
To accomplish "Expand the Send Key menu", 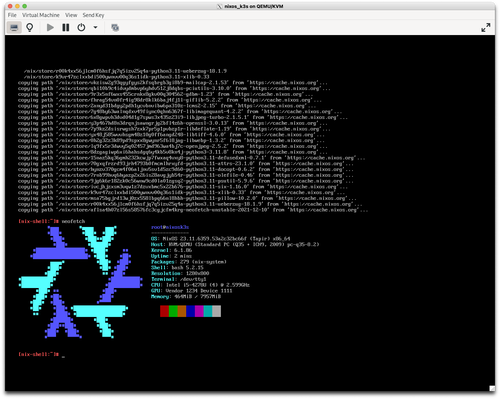I will [93, 15].
